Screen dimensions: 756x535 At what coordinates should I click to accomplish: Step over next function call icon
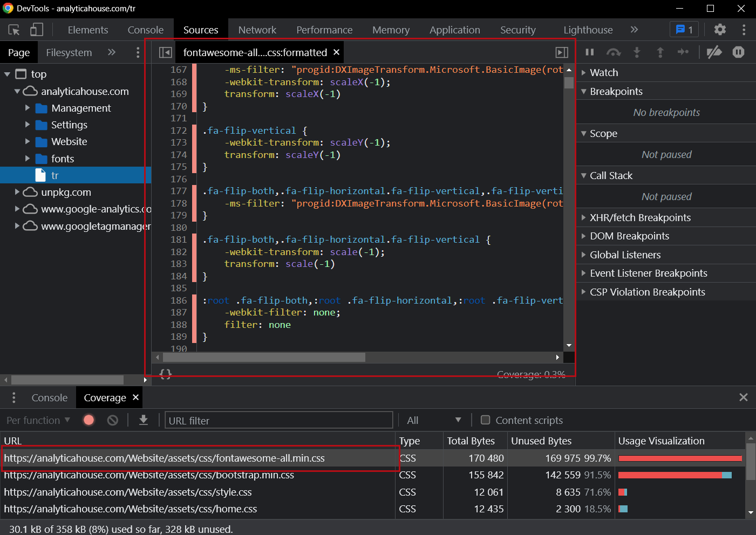pyautogui.click(x=614, y=52)
